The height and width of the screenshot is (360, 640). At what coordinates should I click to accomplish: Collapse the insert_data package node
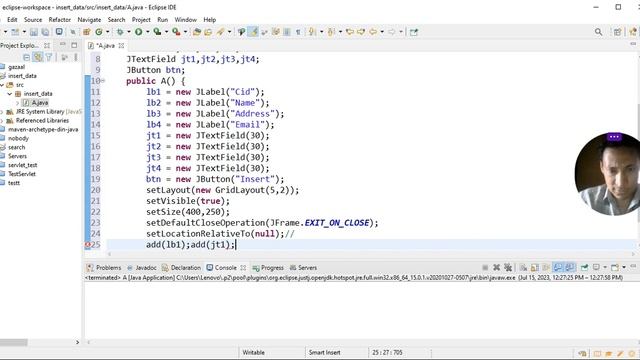(10, 94)
